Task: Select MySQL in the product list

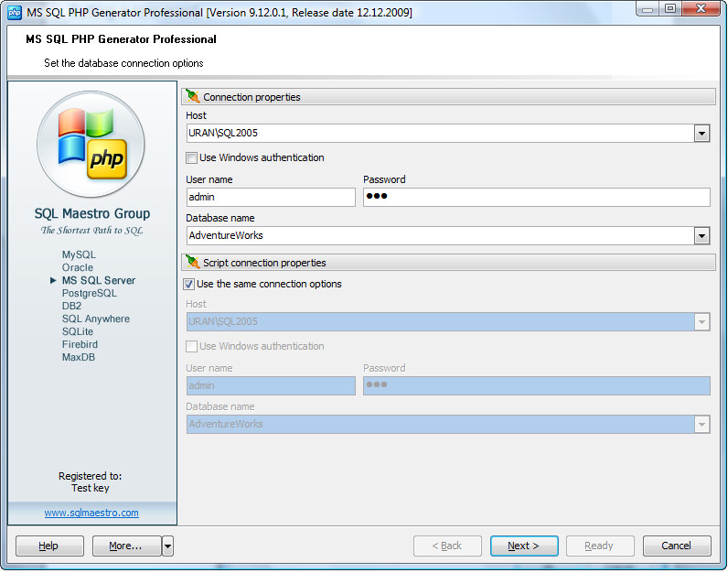Action: coord(79,254)
